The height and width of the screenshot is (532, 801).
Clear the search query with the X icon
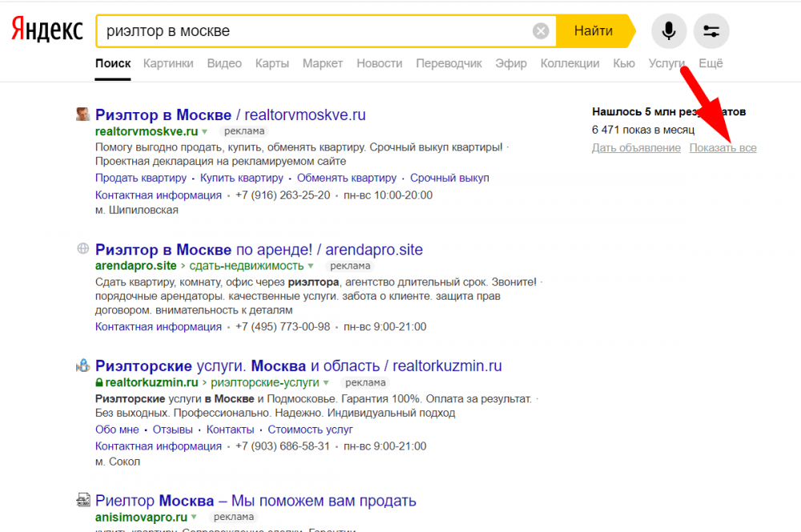tap(541, 31)
